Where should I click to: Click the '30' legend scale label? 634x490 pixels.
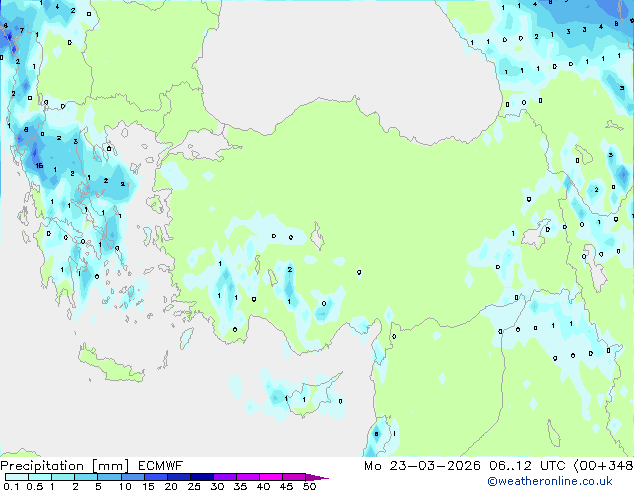[x=217, y=486]
